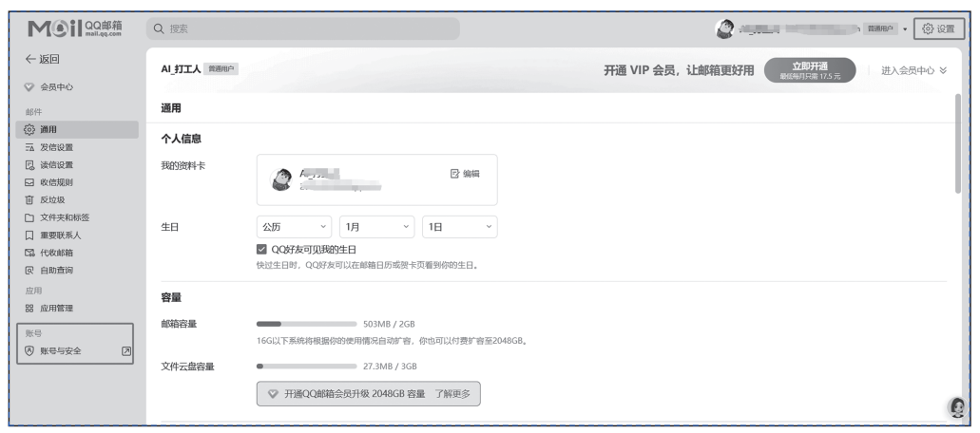The image size is (980, 433).
Task: Click the 了解更多 link
Action: pos(452,394)
